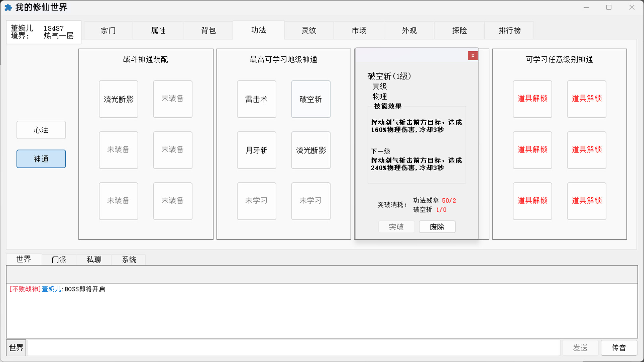The height and width of the screenshot is (362, 644).
Task: Click a 未学习 skill slot
Action: [x=256, y=201]
